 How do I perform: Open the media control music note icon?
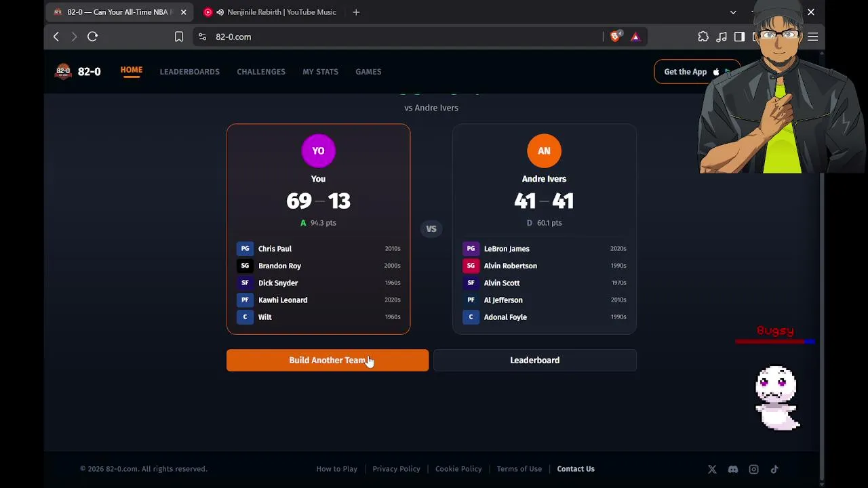tap(722, 37)
